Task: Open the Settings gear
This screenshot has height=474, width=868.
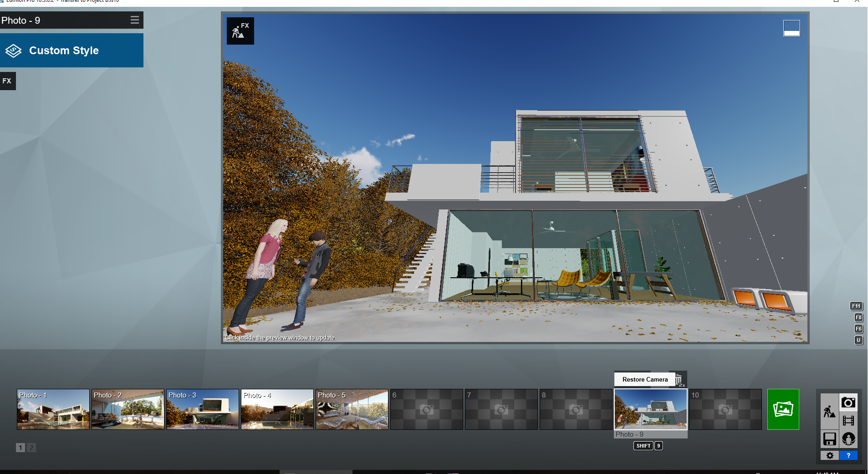Action: pos(829,455)
